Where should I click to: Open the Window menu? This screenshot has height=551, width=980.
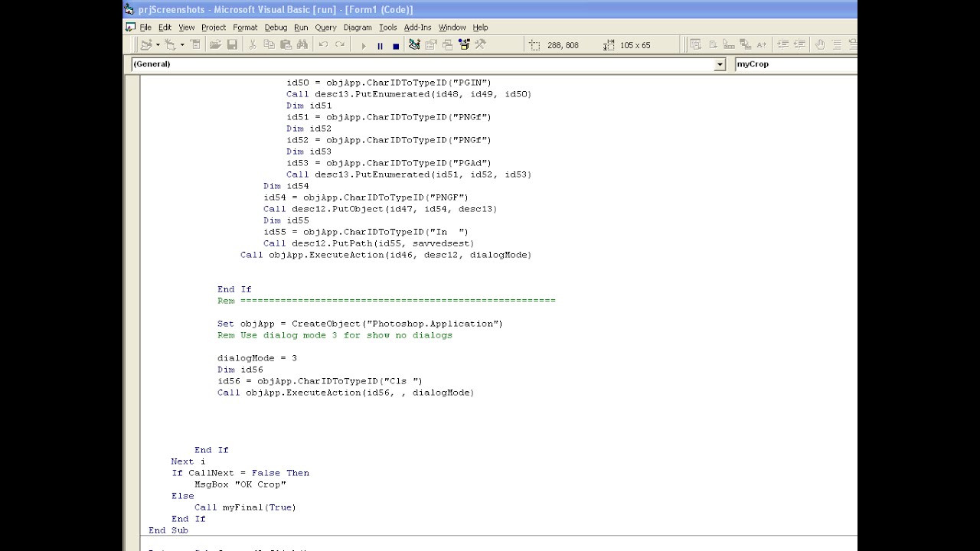(x=452, y=28)
